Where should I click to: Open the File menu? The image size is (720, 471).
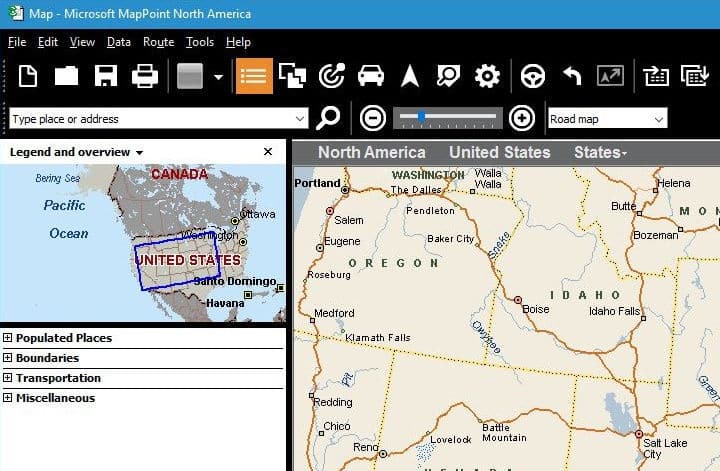[17, 42]
